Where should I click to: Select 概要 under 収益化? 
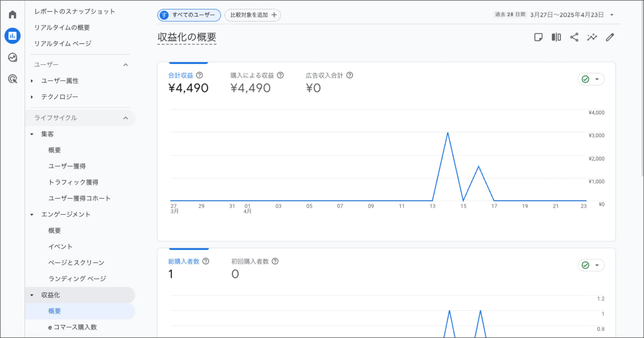click(80, 311)
